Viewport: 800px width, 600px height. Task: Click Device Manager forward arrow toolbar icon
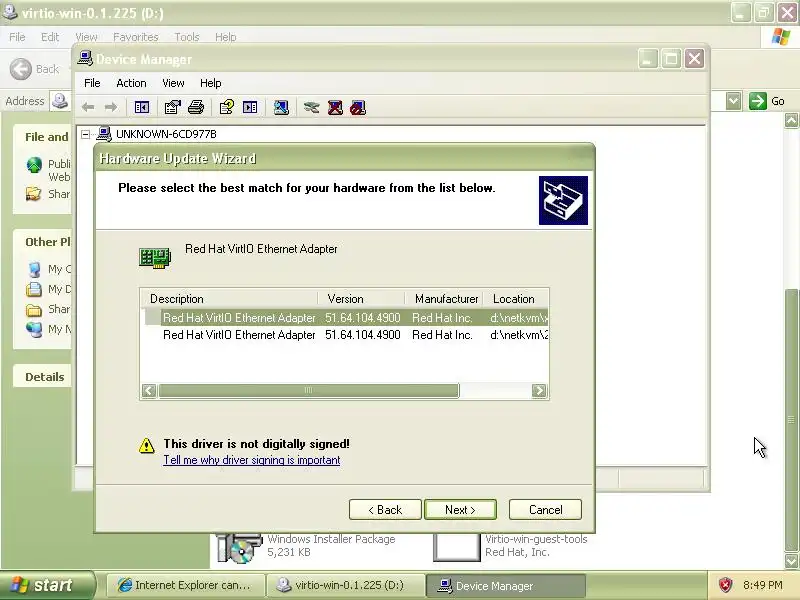click(110, 107)
